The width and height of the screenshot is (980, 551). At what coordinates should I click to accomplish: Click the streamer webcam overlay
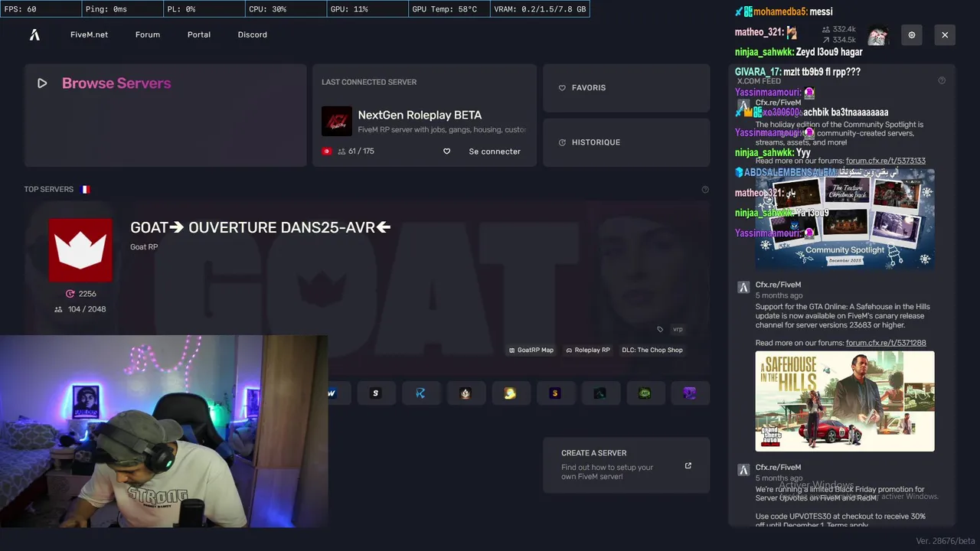point(164,431)
